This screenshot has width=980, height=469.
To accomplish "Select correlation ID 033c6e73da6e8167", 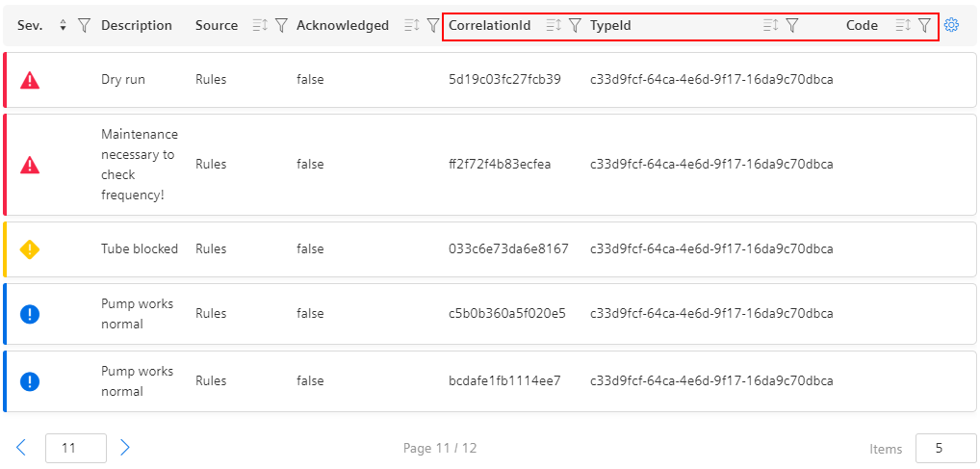I will [x=508, y=248].
